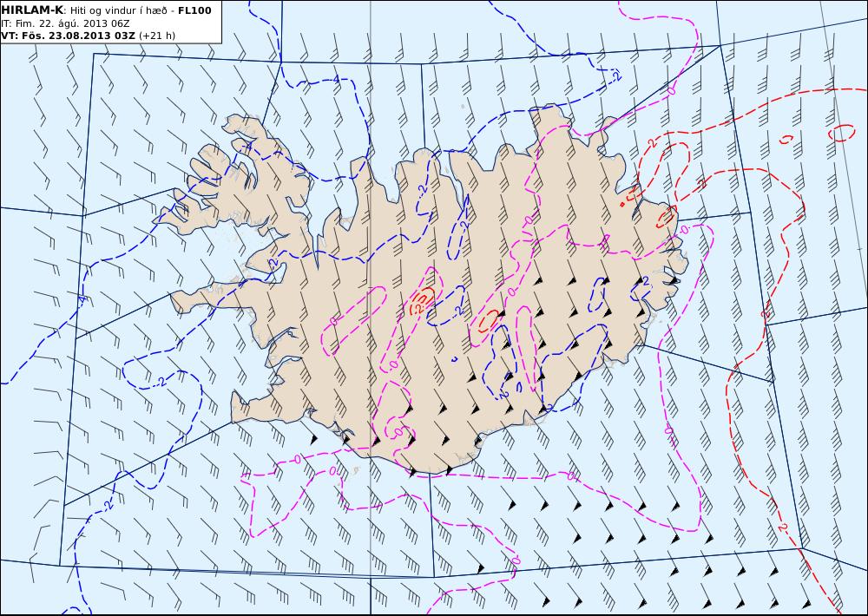
Task: Select the 'IT: Fim. 22. ágú. 2013 06Z' line
Action: [x=65, y=23]
